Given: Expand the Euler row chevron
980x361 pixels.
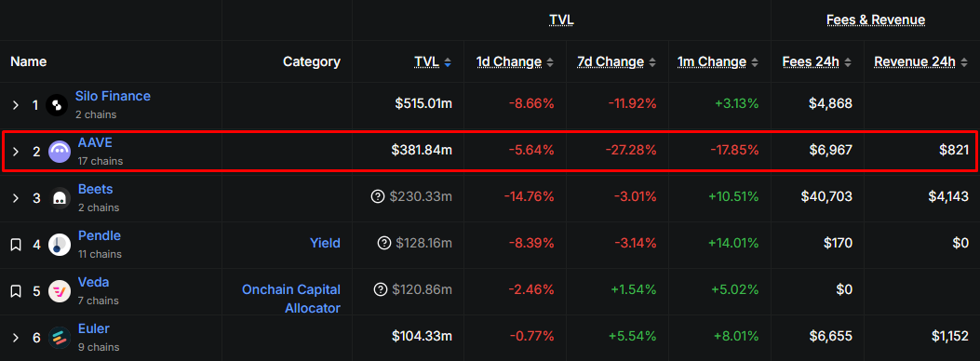Looking at the screenshot, I should point(16,338).
